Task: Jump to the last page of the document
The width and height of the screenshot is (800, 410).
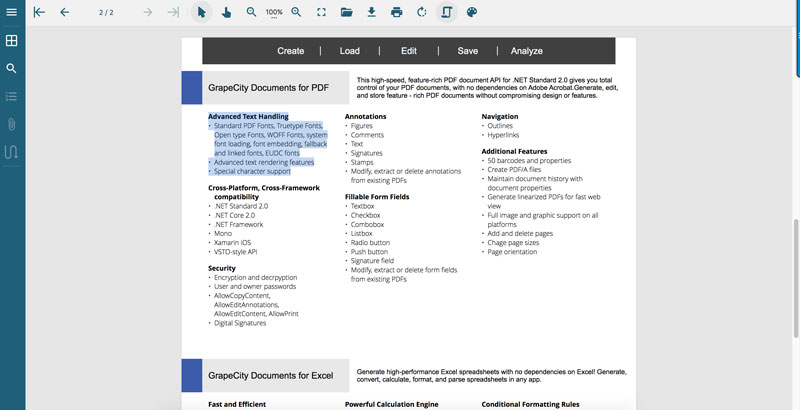Action: [x=173, y=12]
